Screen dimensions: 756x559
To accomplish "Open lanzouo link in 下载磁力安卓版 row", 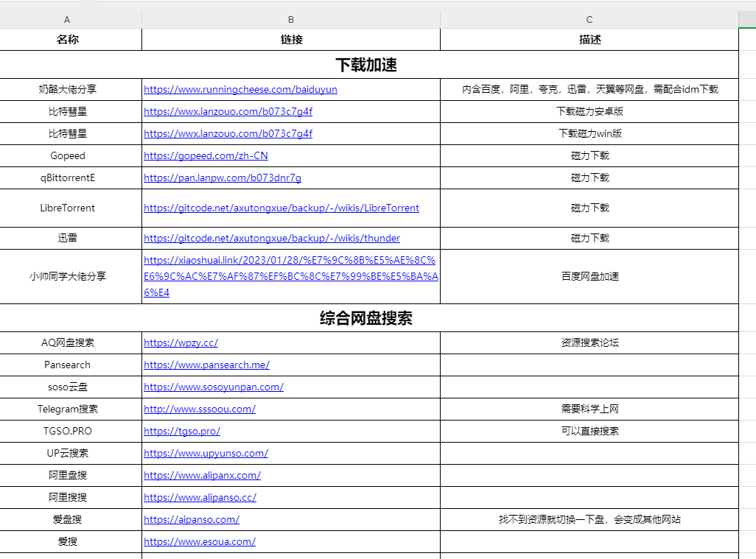I will click(x=228, y=111).
